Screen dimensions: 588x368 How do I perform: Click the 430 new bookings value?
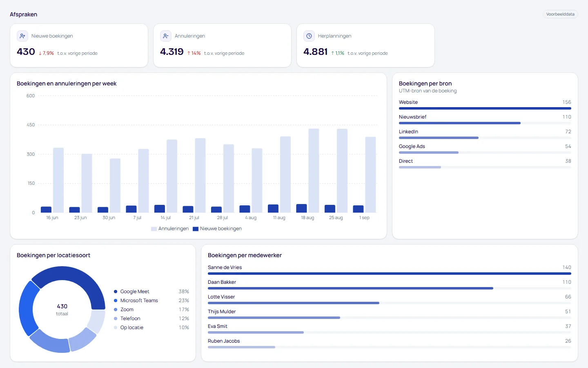(x=26, y=52)
